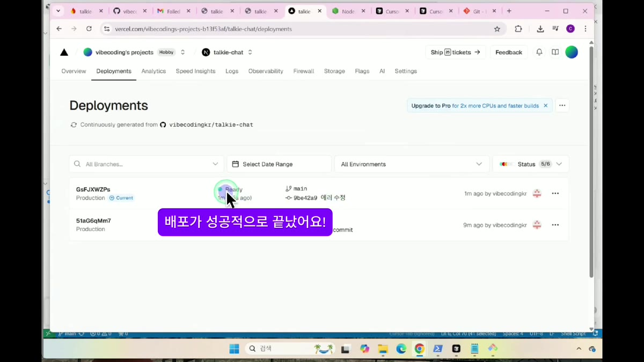
Task: Open the Overview tab
Action: [74, 71]
